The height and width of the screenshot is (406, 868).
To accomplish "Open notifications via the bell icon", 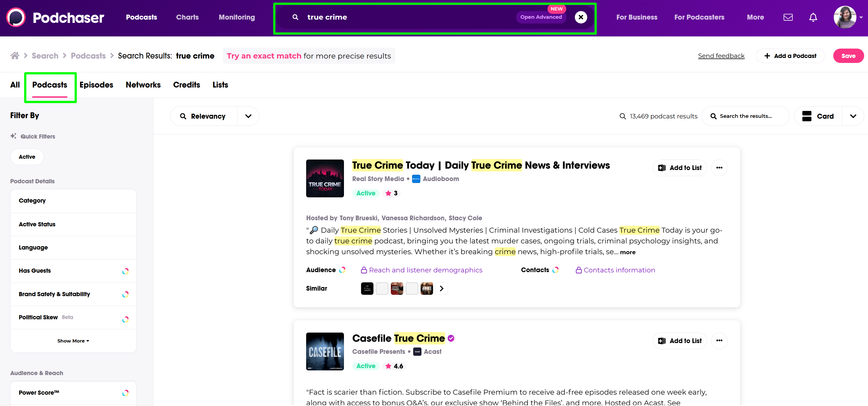I will 813,17.
